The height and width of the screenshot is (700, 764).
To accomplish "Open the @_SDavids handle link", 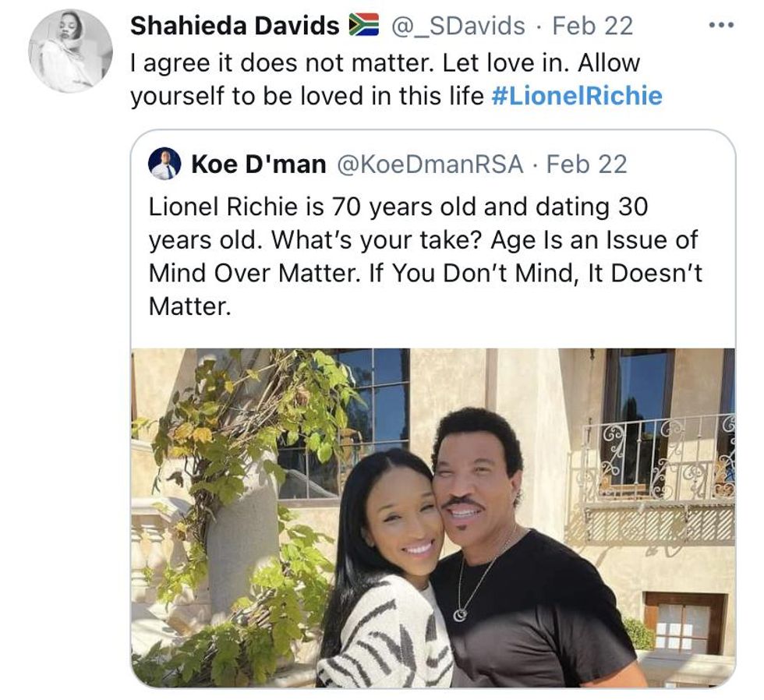I will [457, 26].
